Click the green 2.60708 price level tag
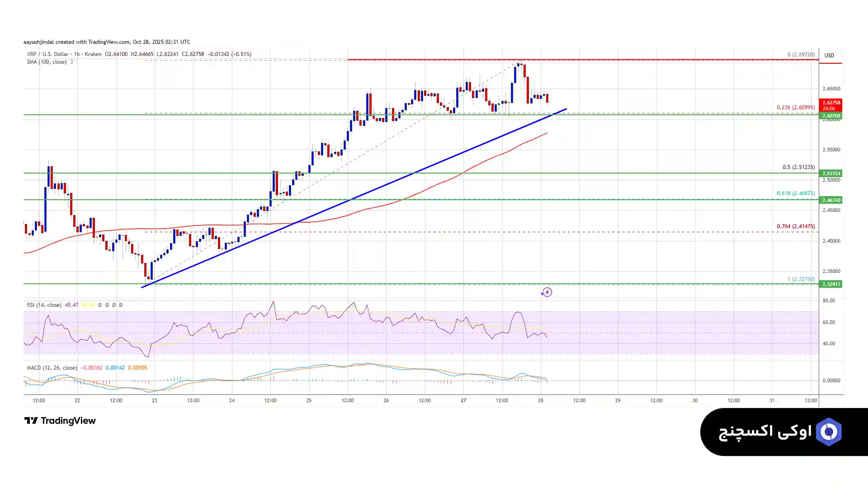Viewport: 868px width, 488px height. tap(831, 116)
